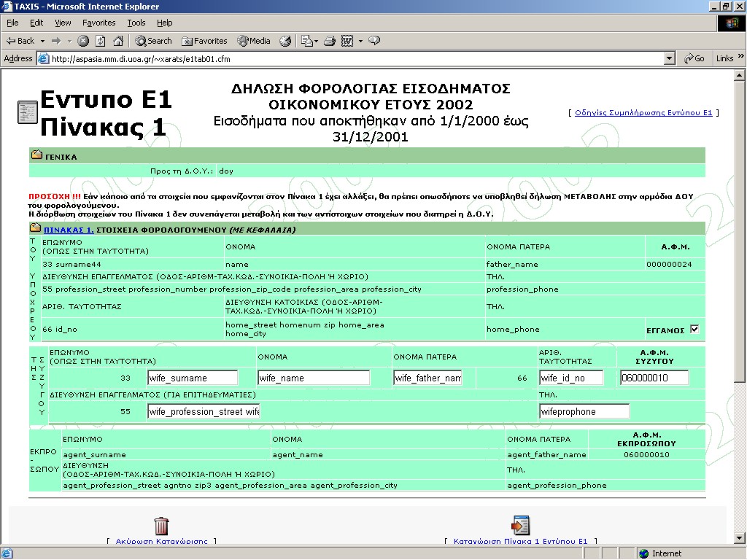This screenshot has width=747, height=560.
Task: Click the History icon in toolbar
Action: click(x=285, y=41)
